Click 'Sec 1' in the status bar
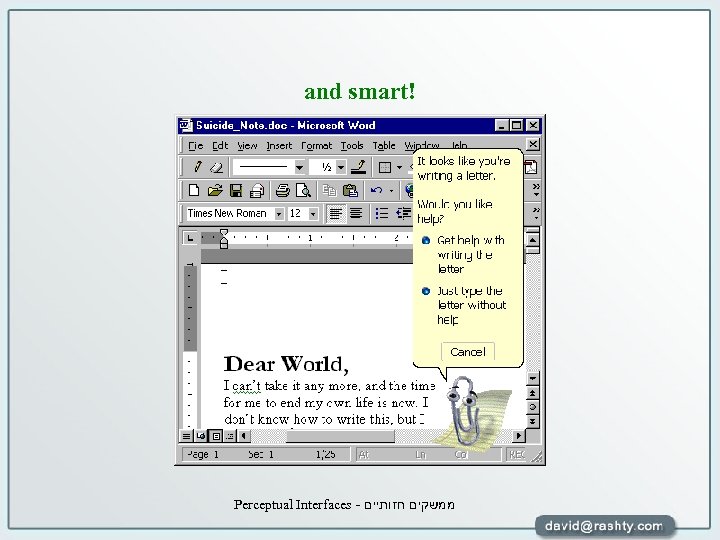 point(261,454)
